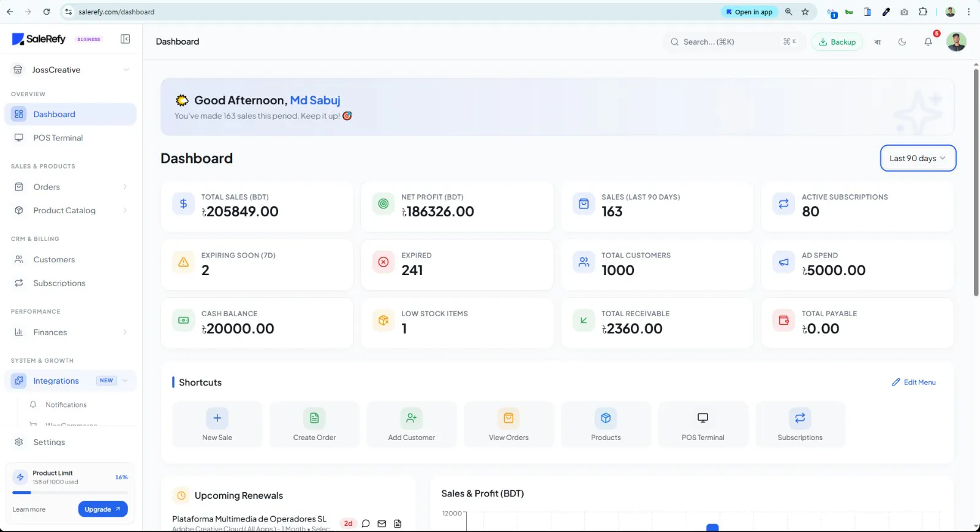This screenshot has height=532, width=980.
Task: Click the Open in app button
Action: click(x=748, y=12)
